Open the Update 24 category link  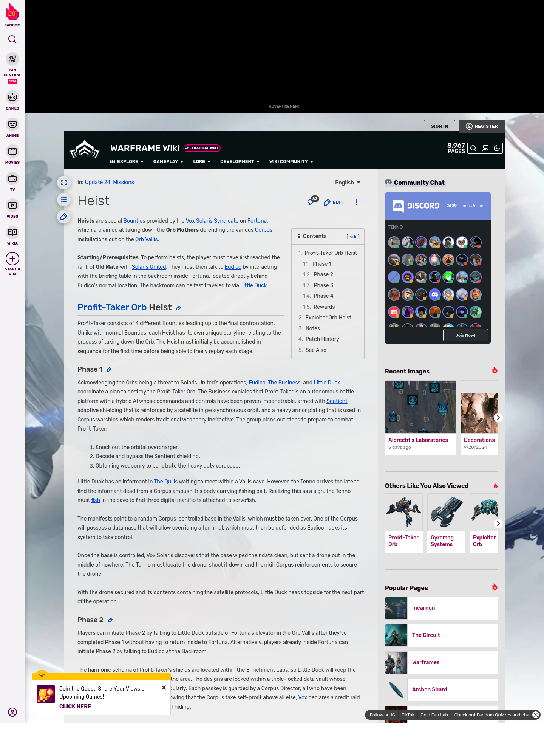(97, 182)
